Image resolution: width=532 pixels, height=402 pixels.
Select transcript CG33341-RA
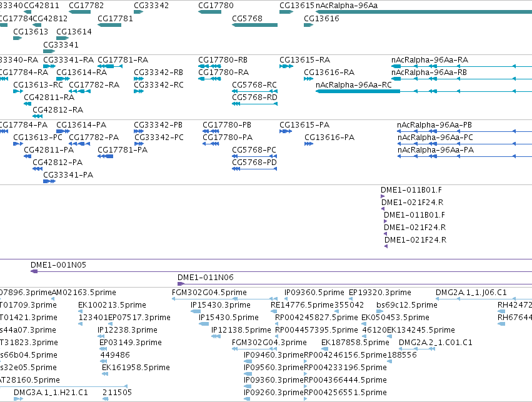[x=68, y=60]
